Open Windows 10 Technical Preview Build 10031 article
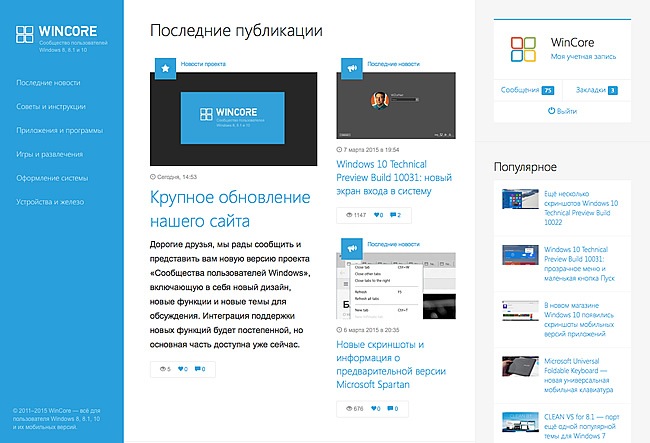650x443 pixels. click(394, 177)
